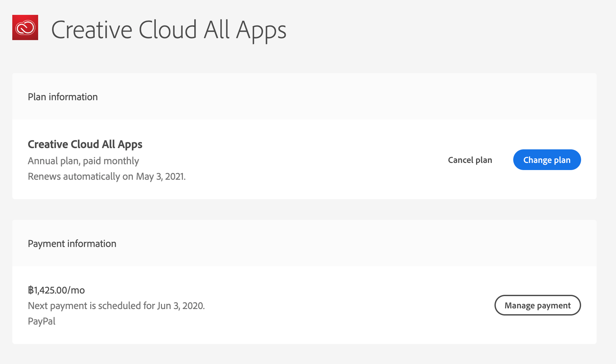Click the Cancel plan link
The width and height of the screenshot is (616, 364).
[470, 160]
